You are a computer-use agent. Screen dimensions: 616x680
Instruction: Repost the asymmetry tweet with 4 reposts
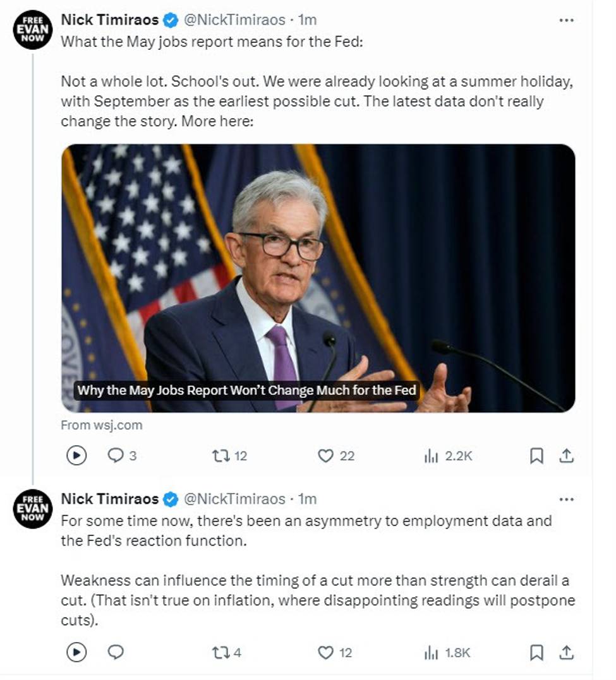[220, 652]
